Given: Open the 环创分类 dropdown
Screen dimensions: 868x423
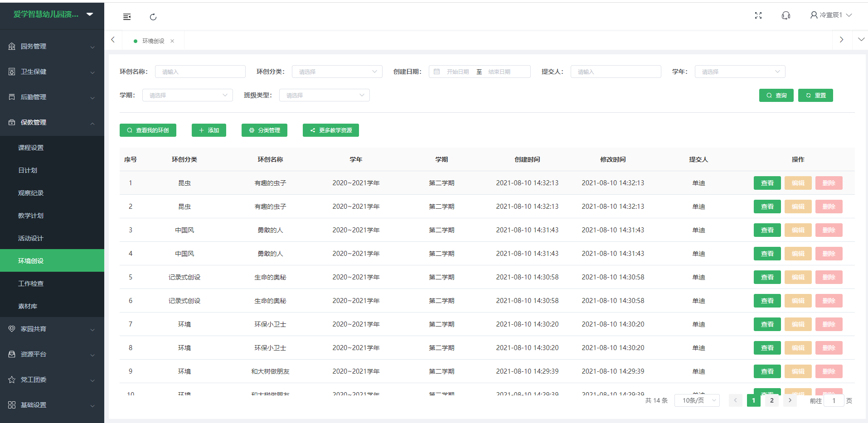Looking at the screenshot, I should click(x=337, y=72).
